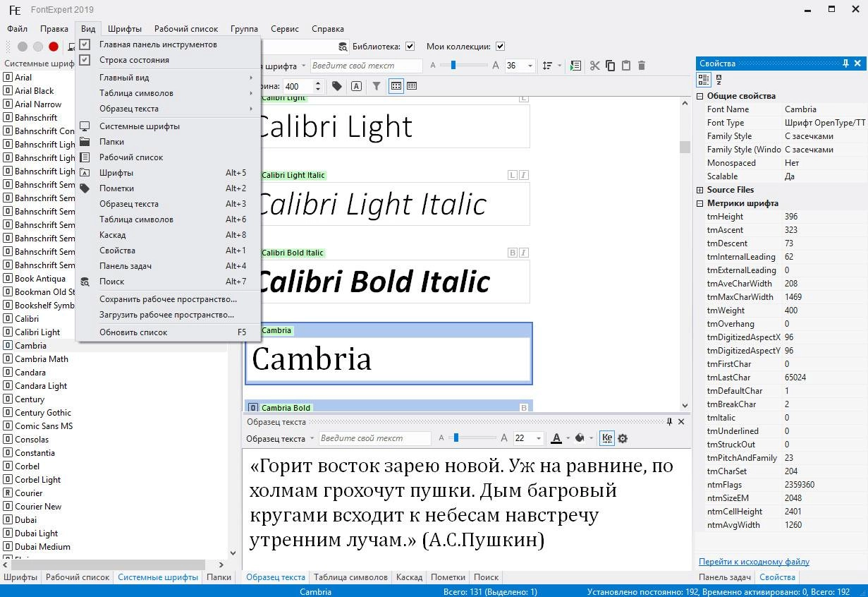Screen dimensions: 868x597
Task: Click the Перейти к исходному файлу link
Action: tap(754, 562)
